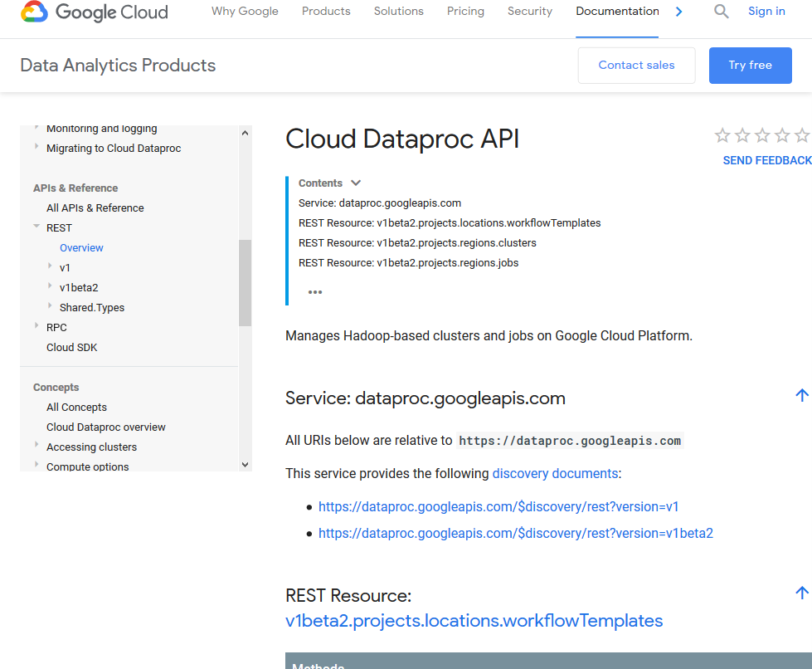The image size is (812, 669).
Task: Click the Google Cloud logo
Action: coord(95,12)
